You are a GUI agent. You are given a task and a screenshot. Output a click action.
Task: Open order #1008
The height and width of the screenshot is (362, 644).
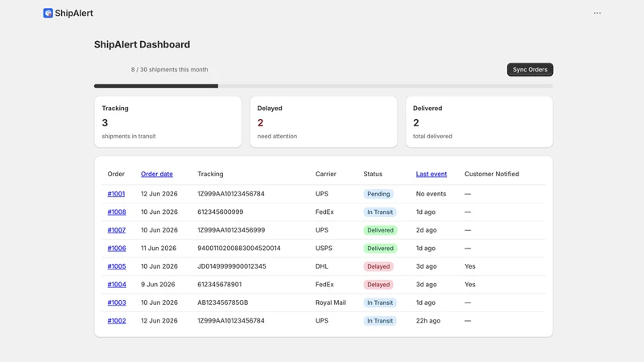pyautogui.click(x=117, y=212)
